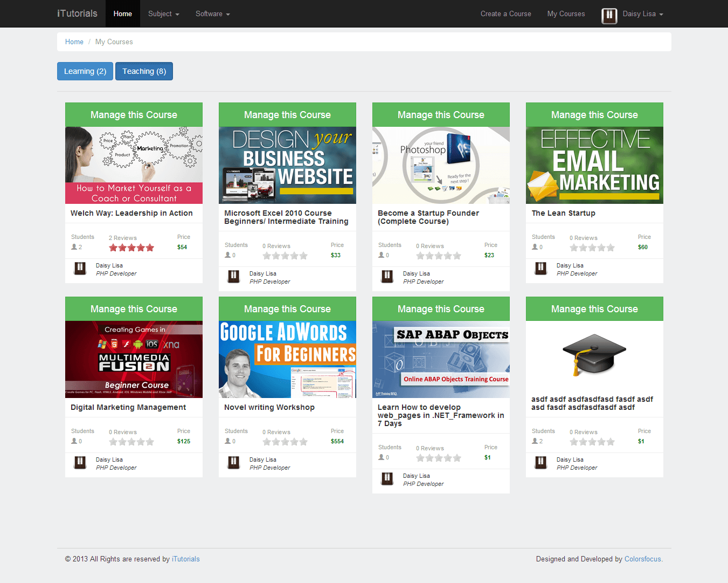Image resolution: width=728 pixels, height=583 pixels.
Task: Click star rating on Novel writing Workshop card
Action: [x=285, y=442]
